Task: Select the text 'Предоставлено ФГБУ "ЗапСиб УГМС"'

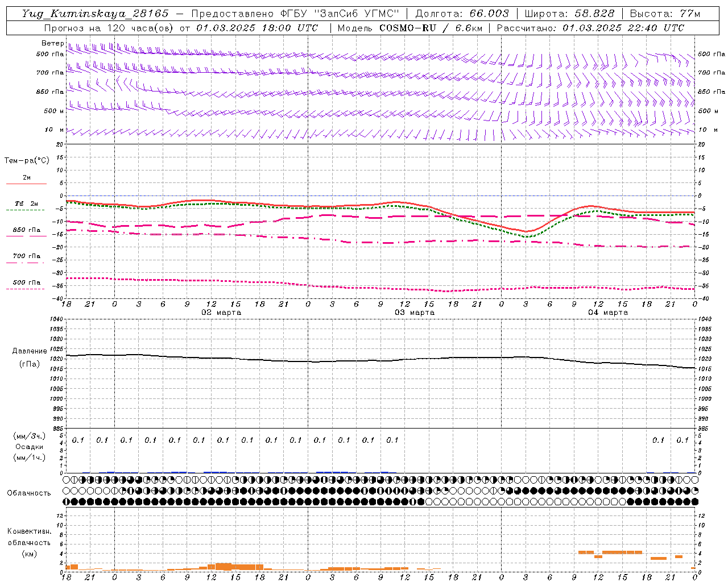Action: point(295,14)
